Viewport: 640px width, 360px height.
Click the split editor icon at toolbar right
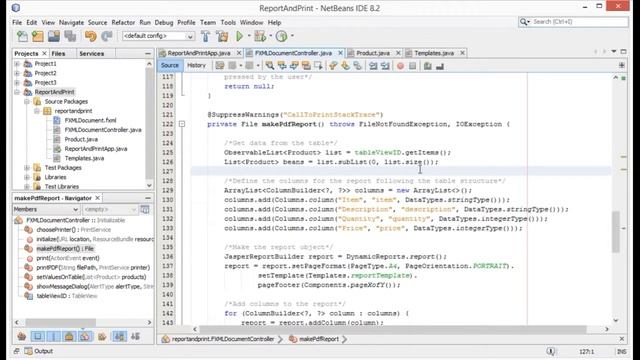tap(622, 65)
